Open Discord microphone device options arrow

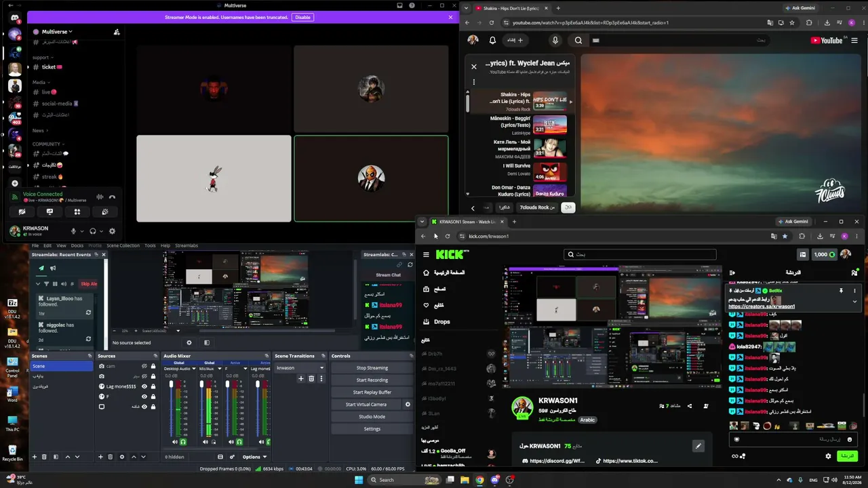coord(82,231)
